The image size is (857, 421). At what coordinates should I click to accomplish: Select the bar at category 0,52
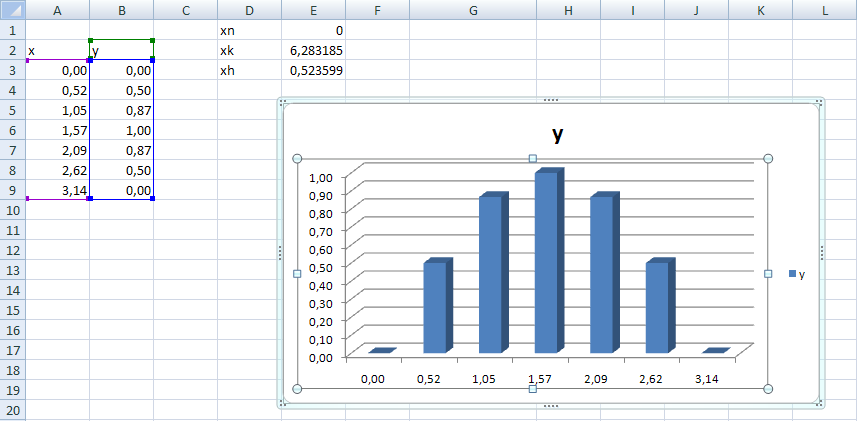coord(438,306)
